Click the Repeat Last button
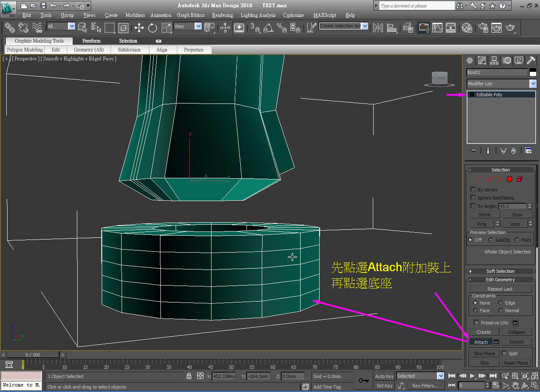This screenshot has width=540, height=392. coord(500,289)
